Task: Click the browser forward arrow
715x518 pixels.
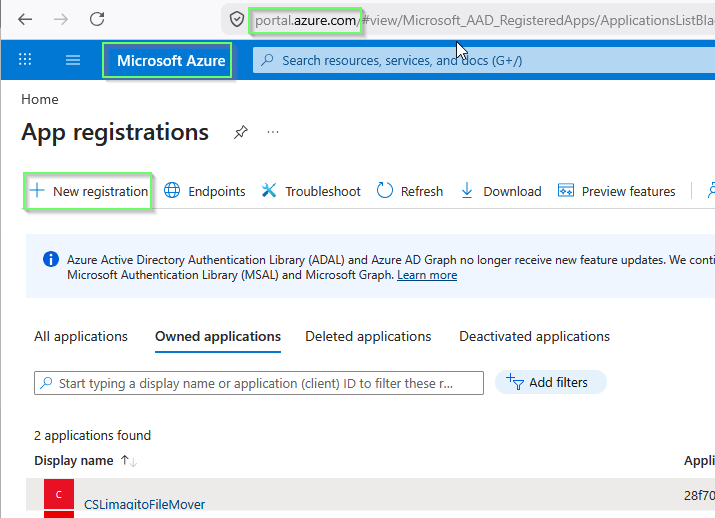Action: [x=61, y=19]
